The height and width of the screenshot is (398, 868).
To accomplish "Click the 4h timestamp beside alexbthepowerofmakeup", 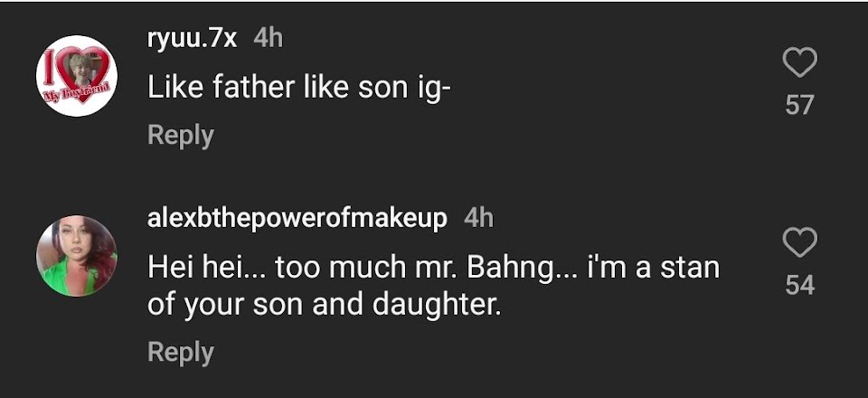I will click(478, 218).
